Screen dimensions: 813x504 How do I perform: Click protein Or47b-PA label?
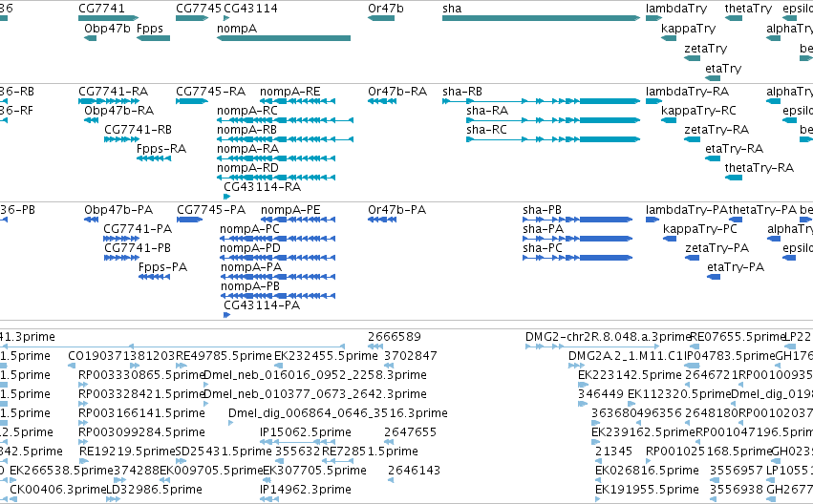point(397,210)
